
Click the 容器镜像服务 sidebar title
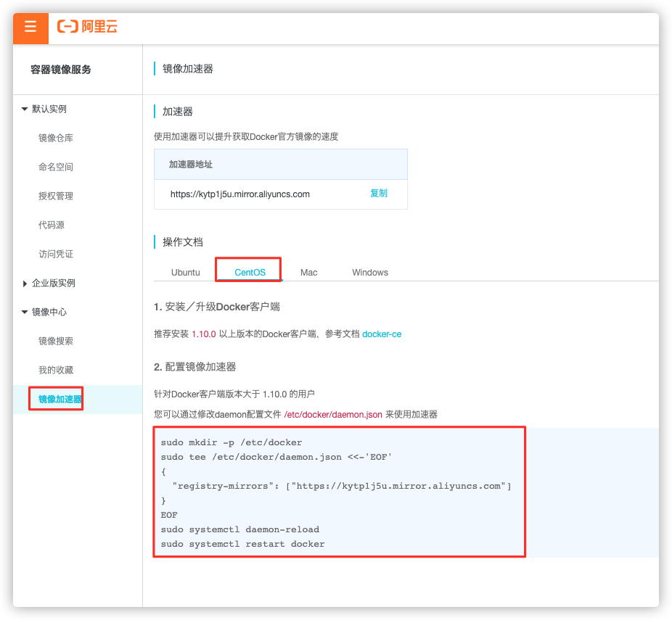coord(61,70)
